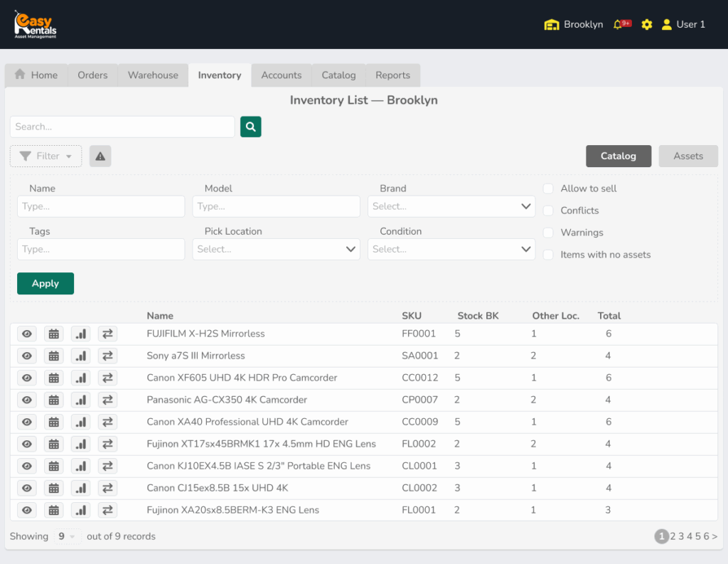Focus the Model filter field
Screen dimensions: 728x564
click(x=277, y=206)
